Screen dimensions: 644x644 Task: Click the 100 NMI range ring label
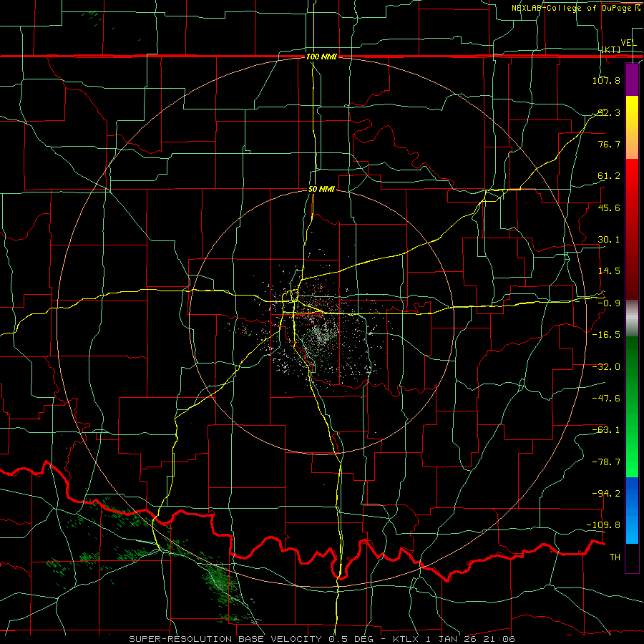coord(321,57)
